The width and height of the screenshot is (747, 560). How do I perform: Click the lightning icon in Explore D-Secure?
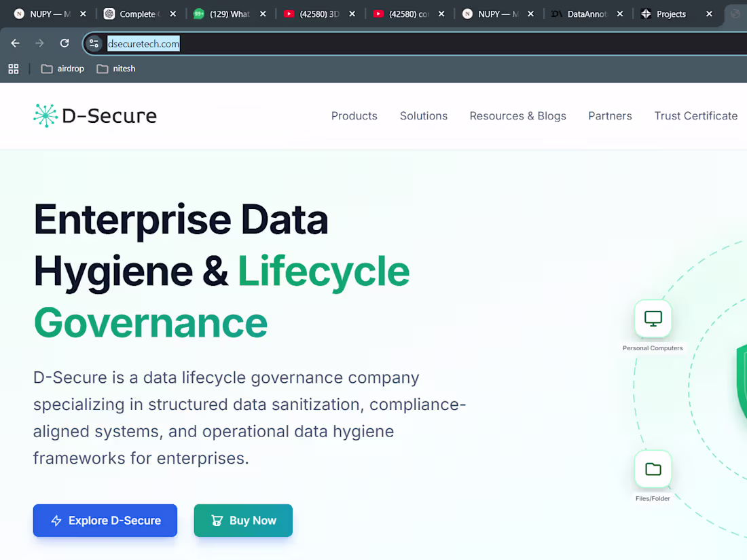(56, 520)
